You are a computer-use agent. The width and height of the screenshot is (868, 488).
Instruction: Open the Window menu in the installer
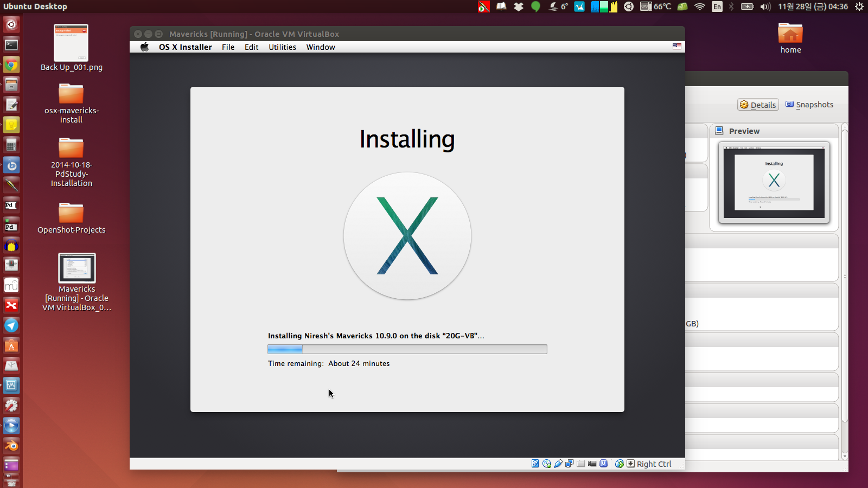pyautogui.click(x=321, y=47)
